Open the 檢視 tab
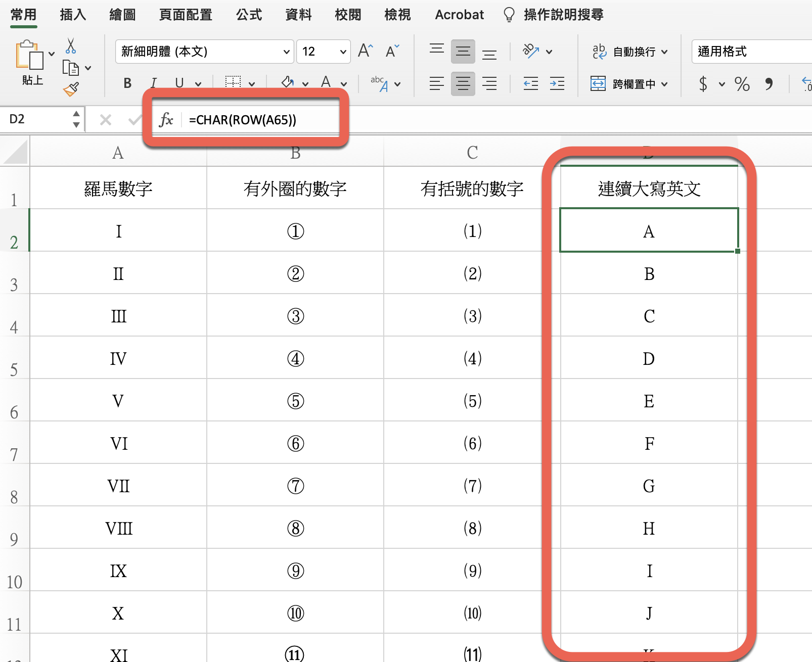Viewport: 812px width, 662px height. coord(397,15)
